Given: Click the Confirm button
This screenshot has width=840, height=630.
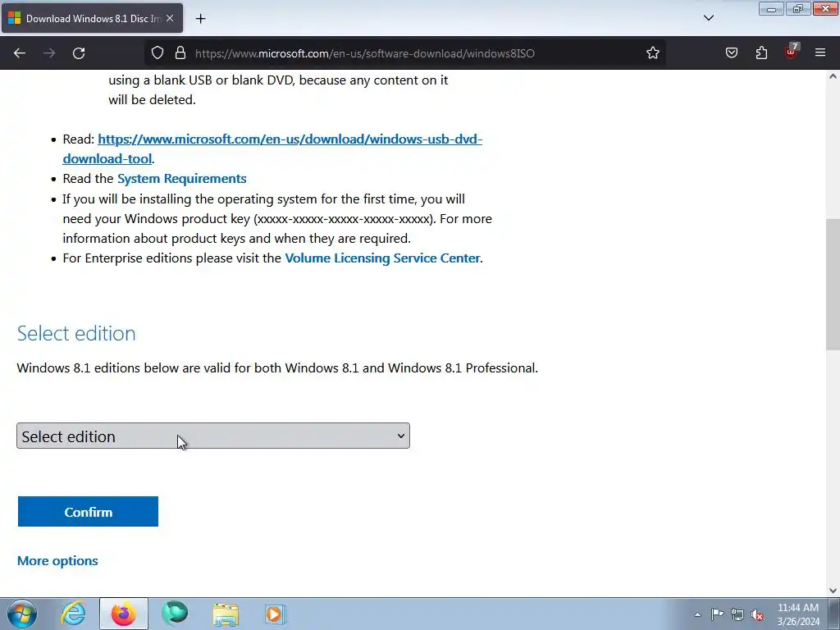Looking at the screenshot, I should [88, 512].
